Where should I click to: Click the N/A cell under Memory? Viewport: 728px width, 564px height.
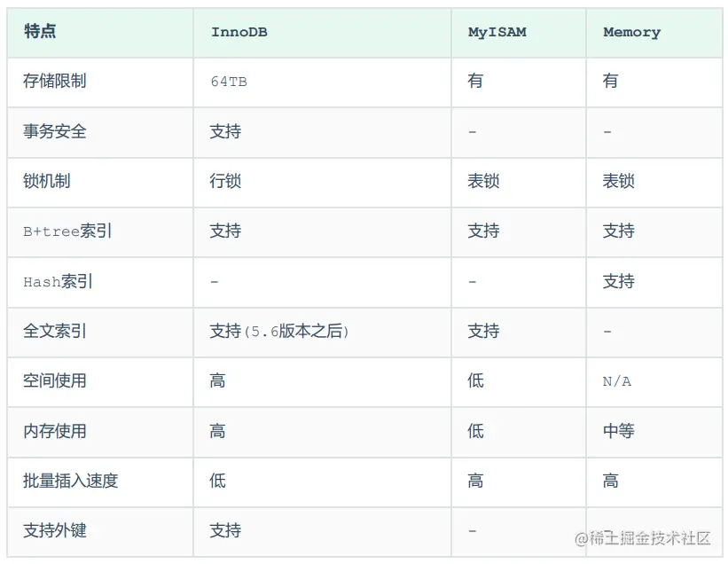click(616, 381)
